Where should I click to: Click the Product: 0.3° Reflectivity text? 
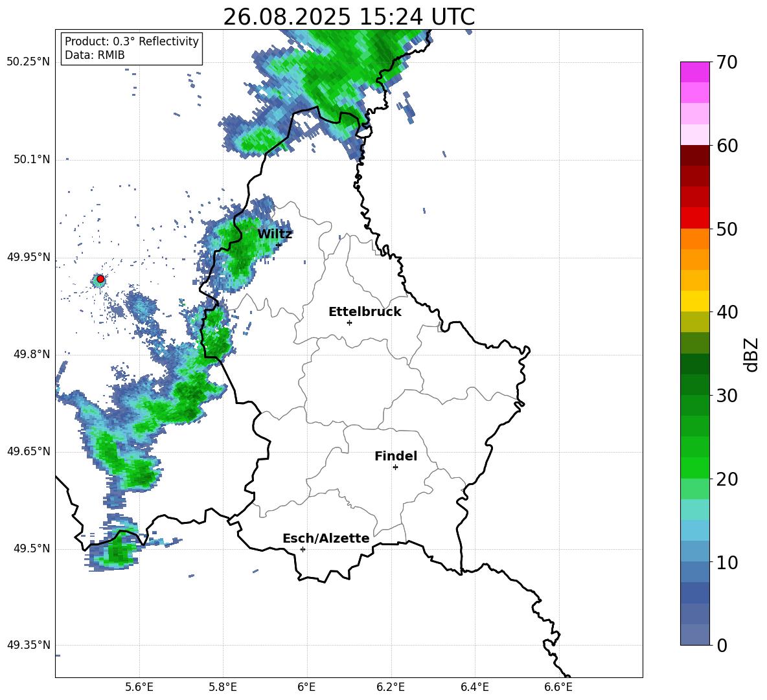tap(132, 41)
